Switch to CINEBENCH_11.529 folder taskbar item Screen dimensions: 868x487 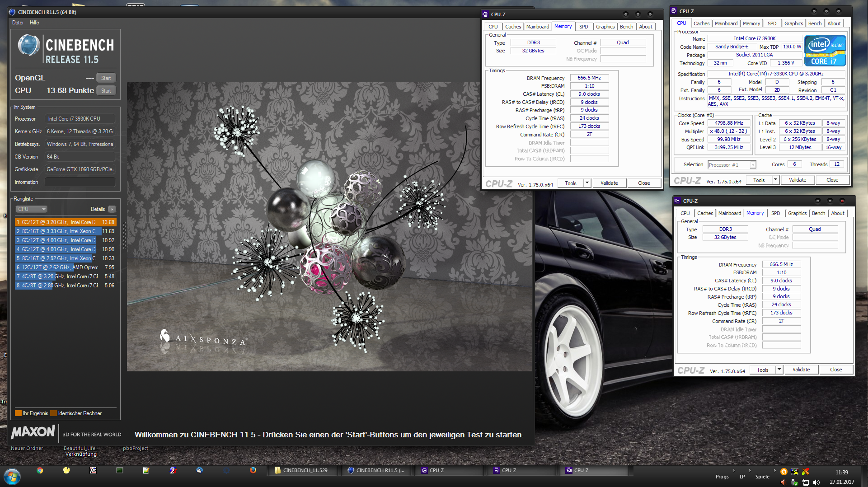point(304,470)
